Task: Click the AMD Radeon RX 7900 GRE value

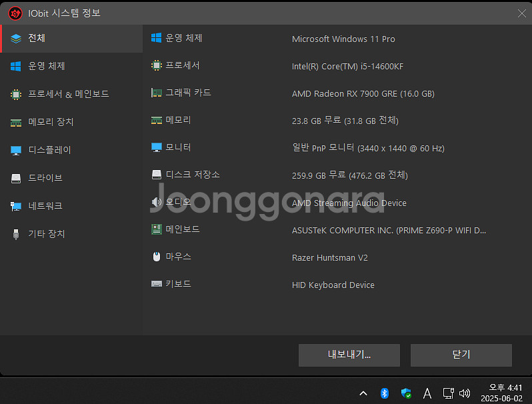Action: [x=363, y=93]
